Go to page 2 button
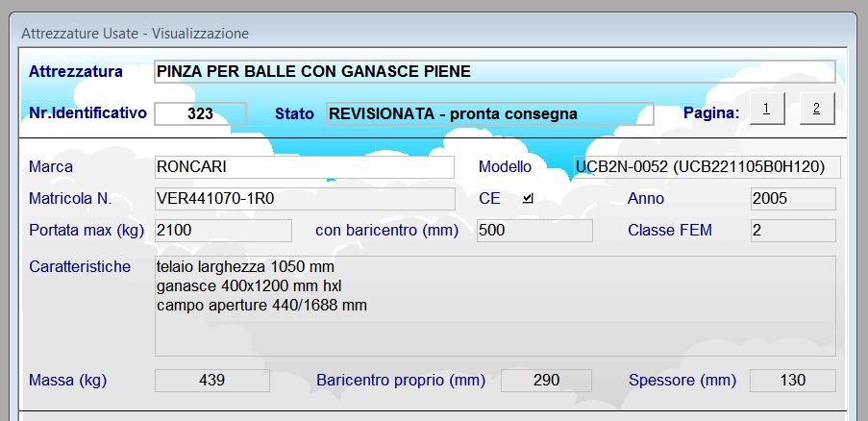The height and width of the screenshot is (421, 868). (817, 109)
